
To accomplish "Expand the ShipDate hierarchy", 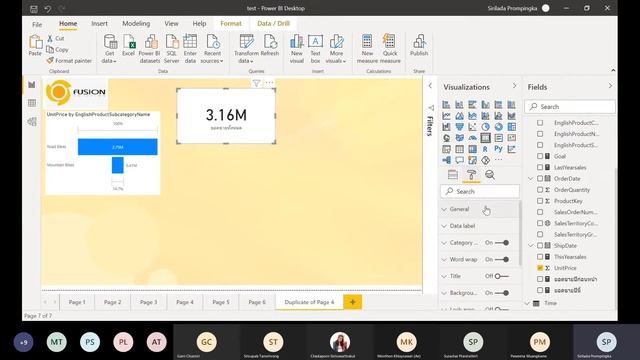I will (531, 246).
